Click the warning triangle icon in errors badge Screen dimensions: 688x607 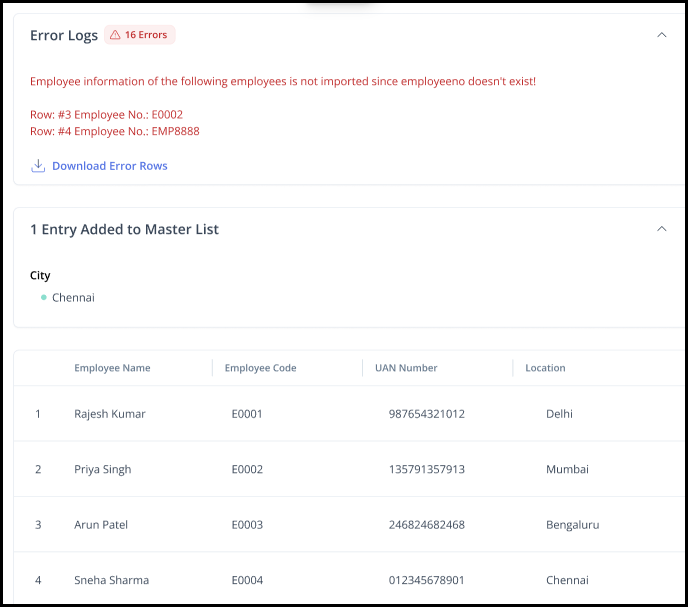(x=115, y=35)
